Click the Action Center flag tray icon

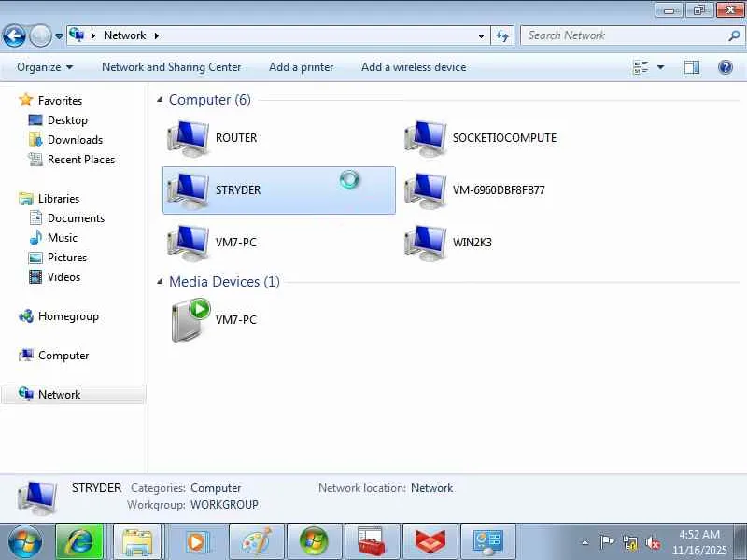coord(606,542)
